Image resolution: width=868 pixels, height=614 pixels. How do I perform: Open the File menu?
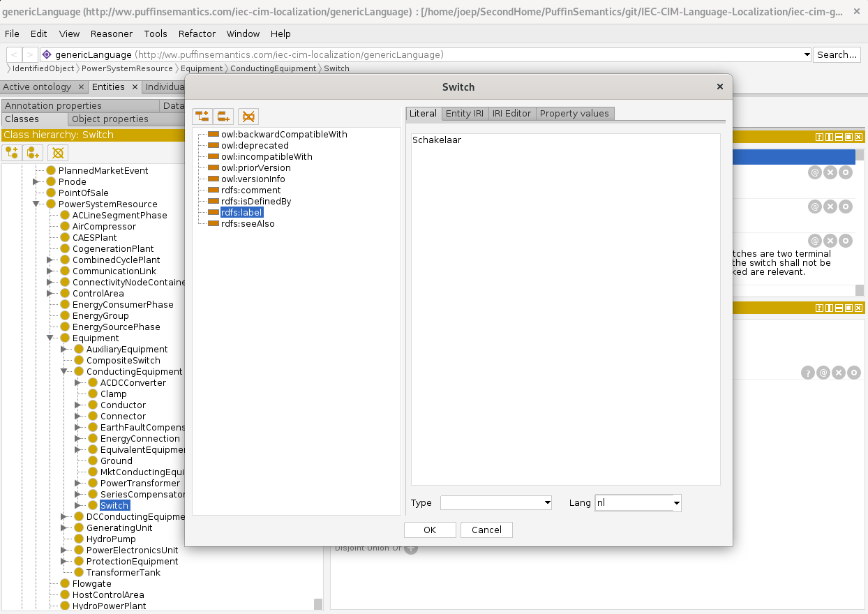[x=12, y=33]
